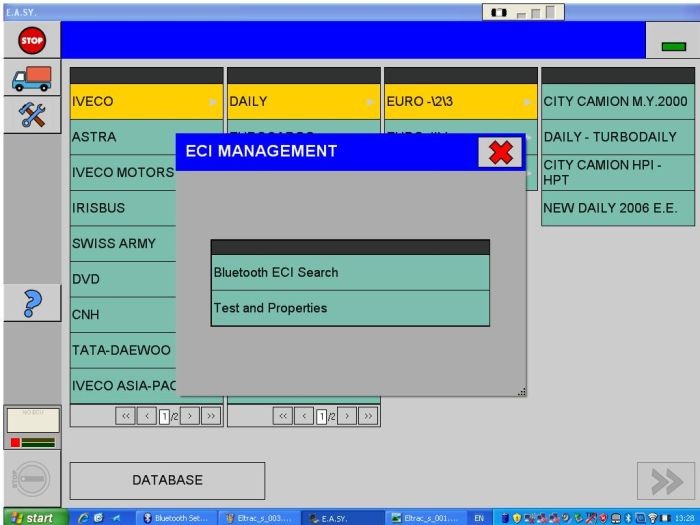Select IVECO ASIA-PAC entry

[123, 386]
